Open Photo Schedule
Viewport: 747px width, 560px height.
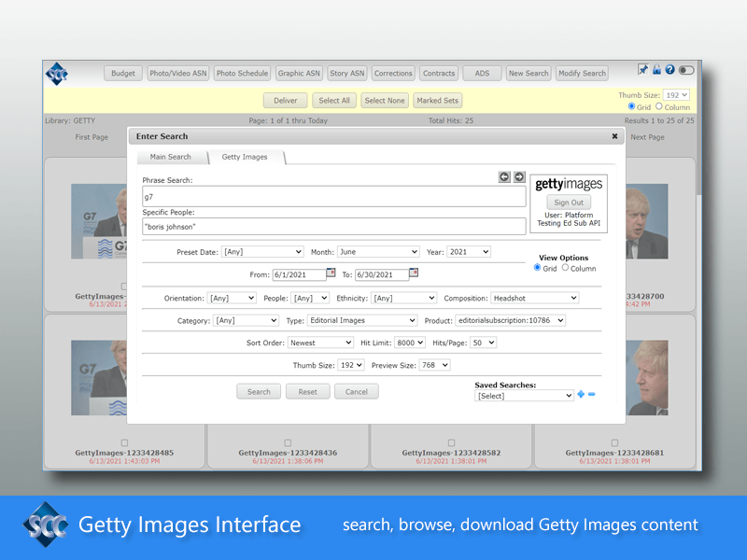242,74
